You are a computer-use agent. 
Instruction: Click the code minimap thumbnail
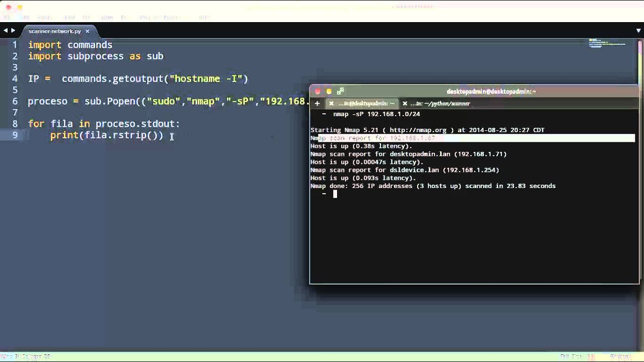607,43
